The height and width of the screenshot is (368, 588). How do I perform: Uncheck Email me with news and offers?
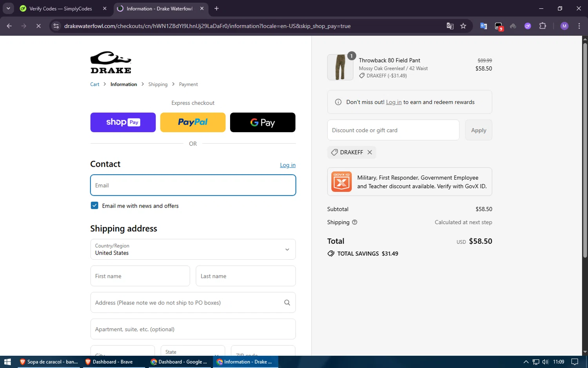[x=94, y=206]
